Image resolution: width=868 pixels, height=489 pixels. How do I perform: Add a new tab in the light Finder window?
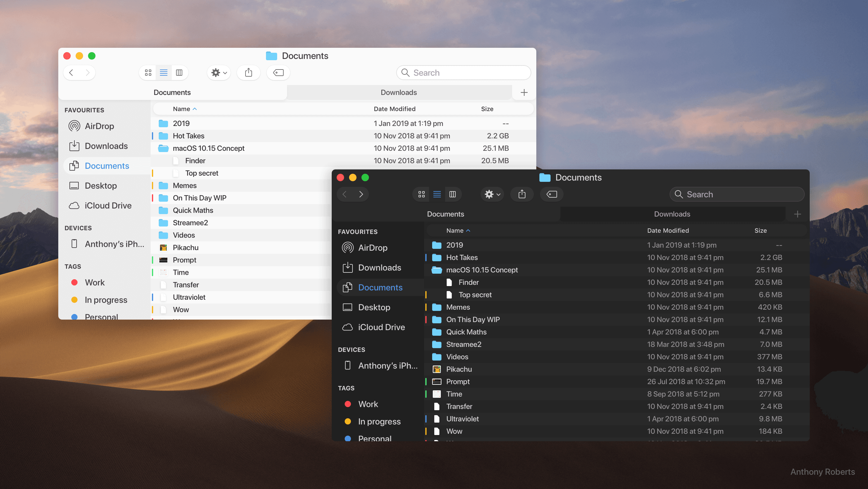click(x=524, y=92)
